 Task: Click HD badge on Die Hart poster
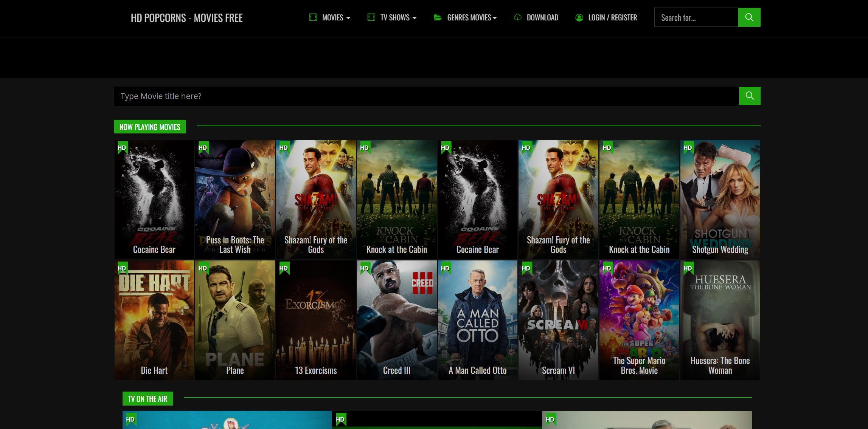[122, 268]
